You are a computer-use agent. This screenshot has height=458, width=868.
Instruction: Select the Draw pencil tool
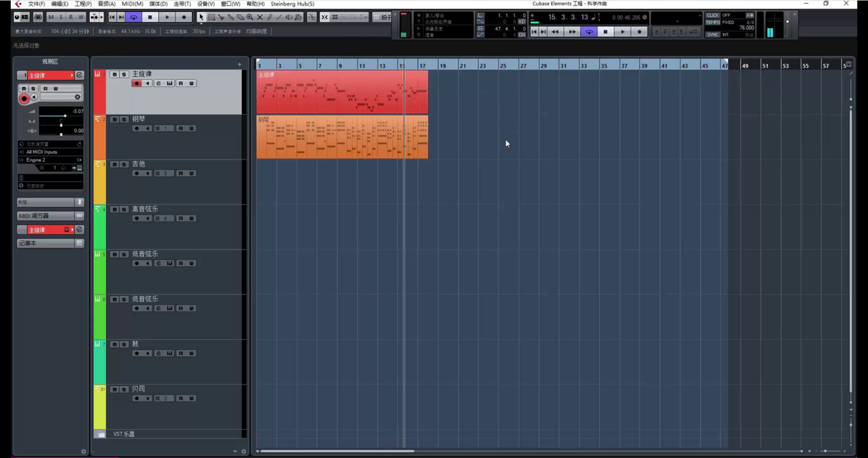coord(269,17)
